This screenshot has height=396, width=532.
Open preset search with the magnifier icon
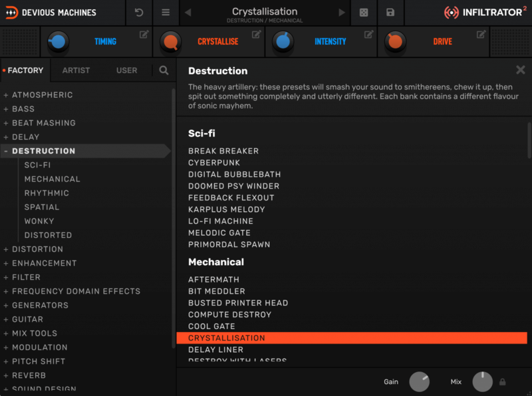(x=162, y=70)
